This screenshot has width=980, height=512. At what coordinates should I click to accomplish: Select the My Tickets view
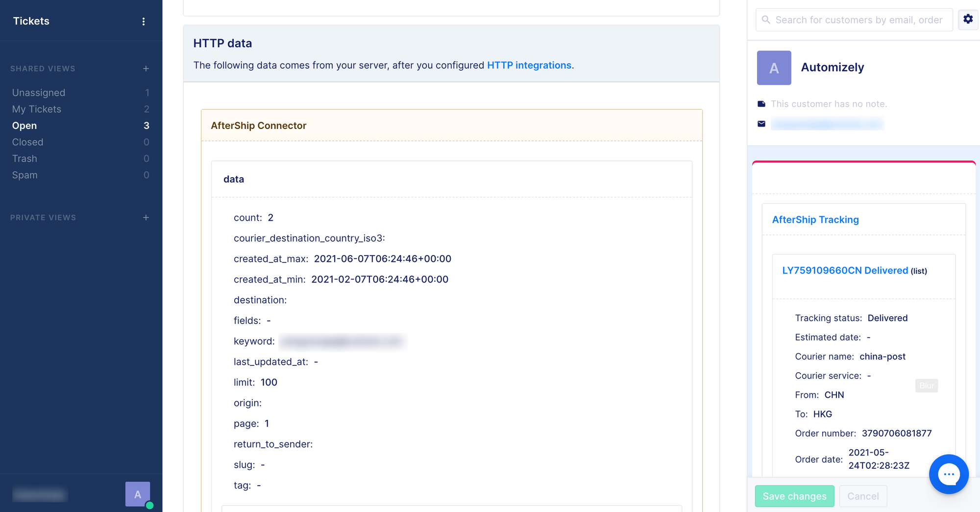(81, 109)
